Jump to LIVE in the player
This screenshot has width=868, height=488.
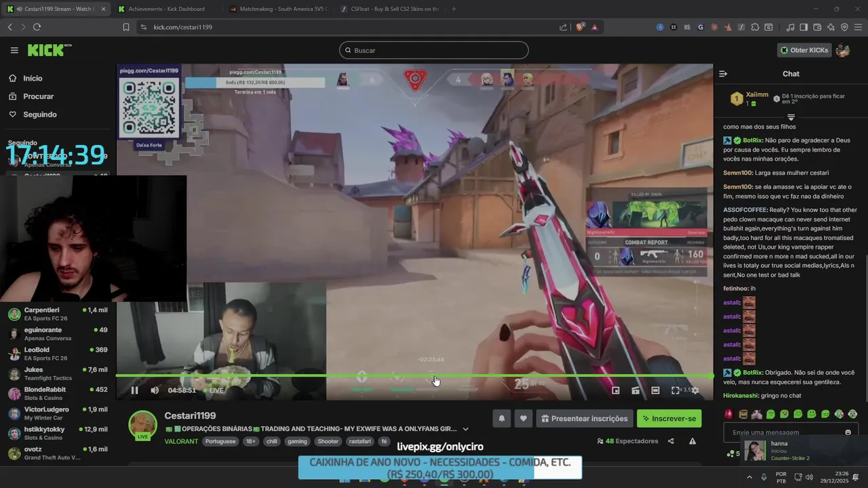[213, 390]
